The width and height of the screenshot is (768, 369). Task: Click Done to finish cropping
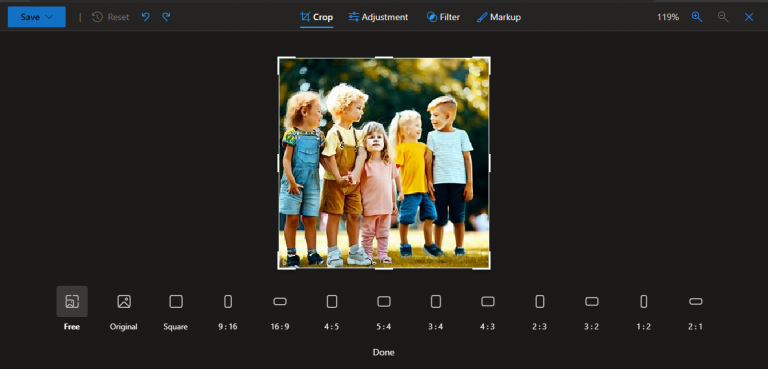coord(384,352)
